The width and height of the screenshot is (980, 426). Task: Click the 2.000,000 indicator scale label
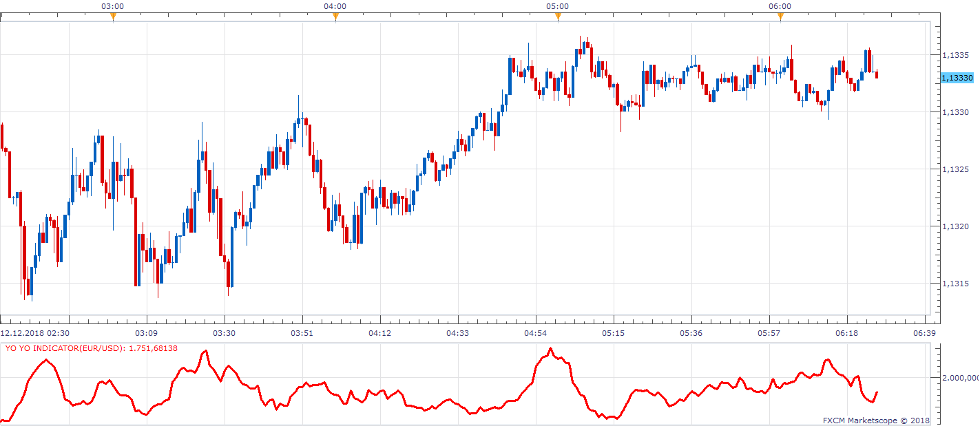tap(960, 377)
